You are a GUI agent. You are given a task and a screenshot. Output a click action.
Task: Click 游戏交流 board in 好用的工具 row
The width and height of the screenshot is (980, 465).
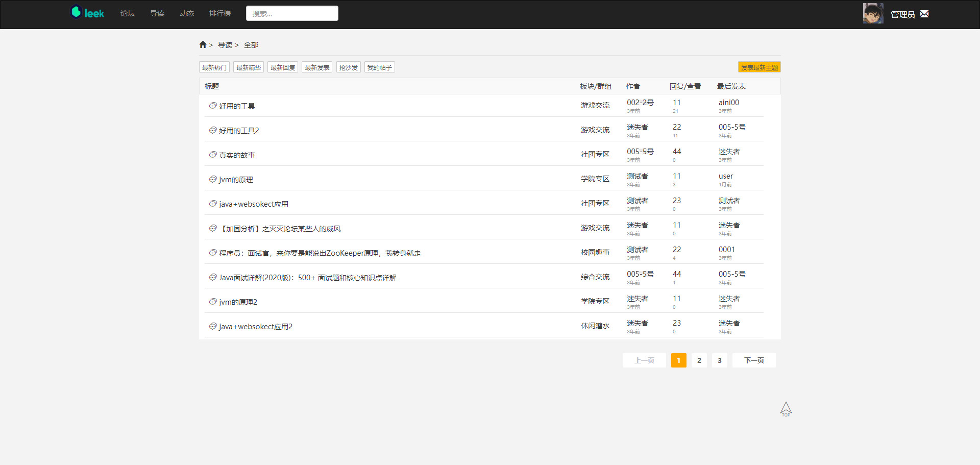(x=595, y=105)
